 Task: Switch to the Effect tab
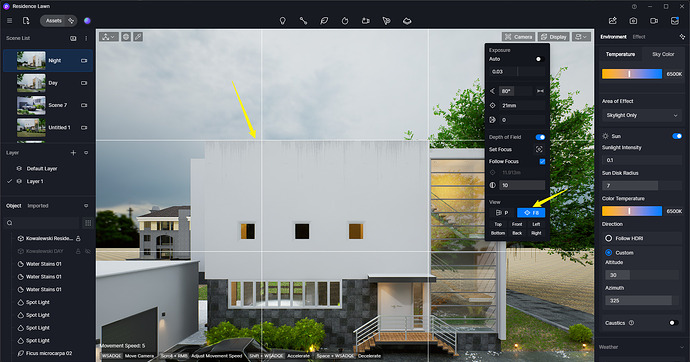tap(639, 37)
